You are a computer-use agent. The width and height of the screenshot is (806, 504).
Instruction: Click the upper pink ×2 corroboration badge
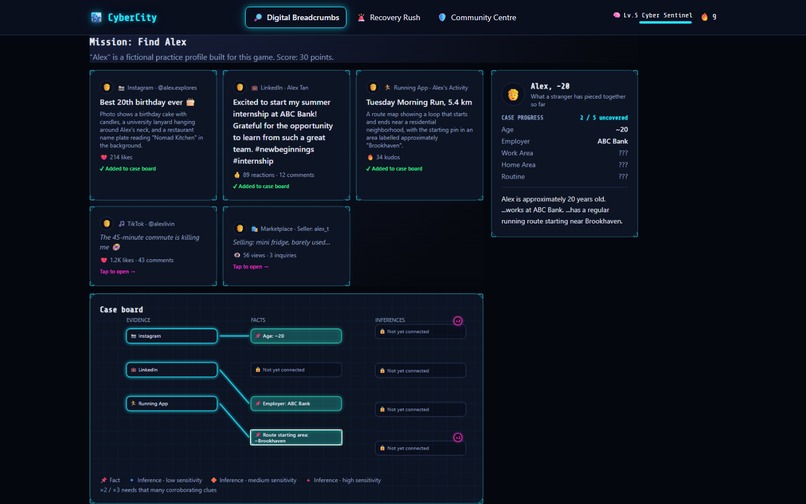tap(458, 321)
